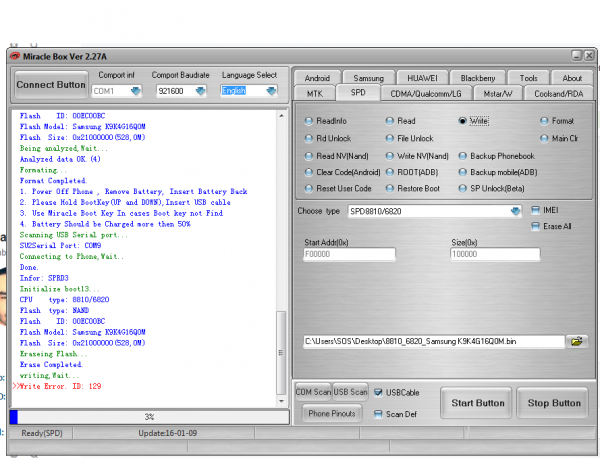Screen dimensions: 600x459
Task: Switch to the Samsung tab
Action: tap(368, 78)
